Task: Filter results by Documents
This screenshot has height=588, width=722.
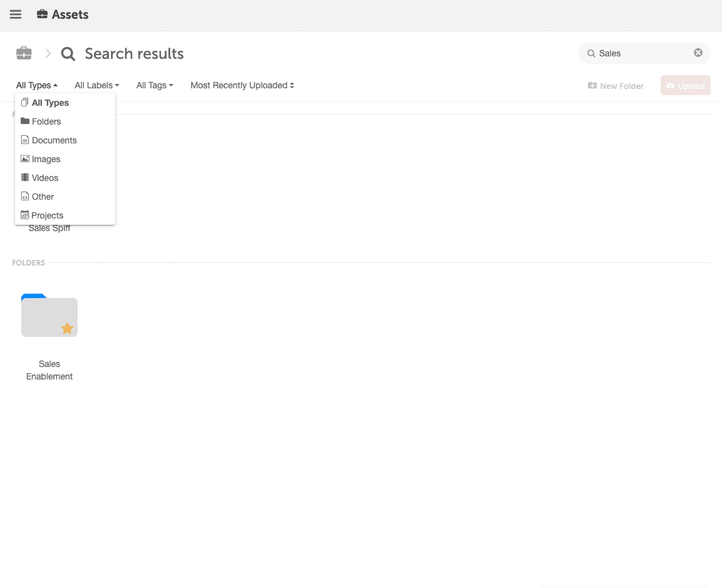Action: pyautogui.click(x=65, y=140)
